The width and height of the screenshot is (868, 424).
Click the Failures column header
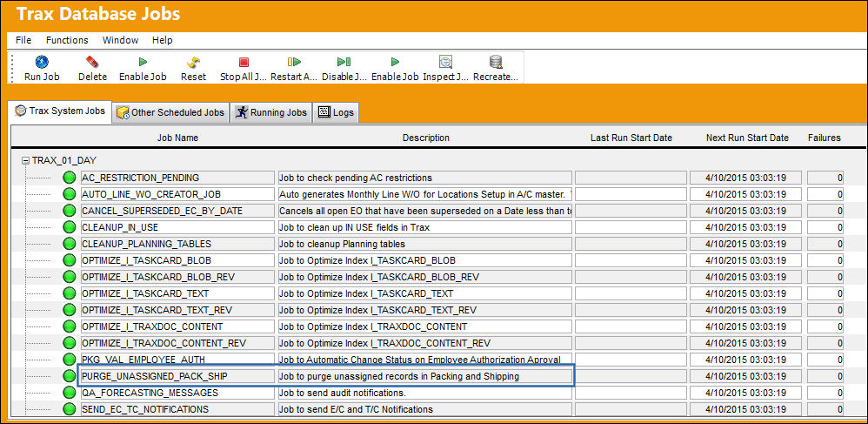[825, 138]
